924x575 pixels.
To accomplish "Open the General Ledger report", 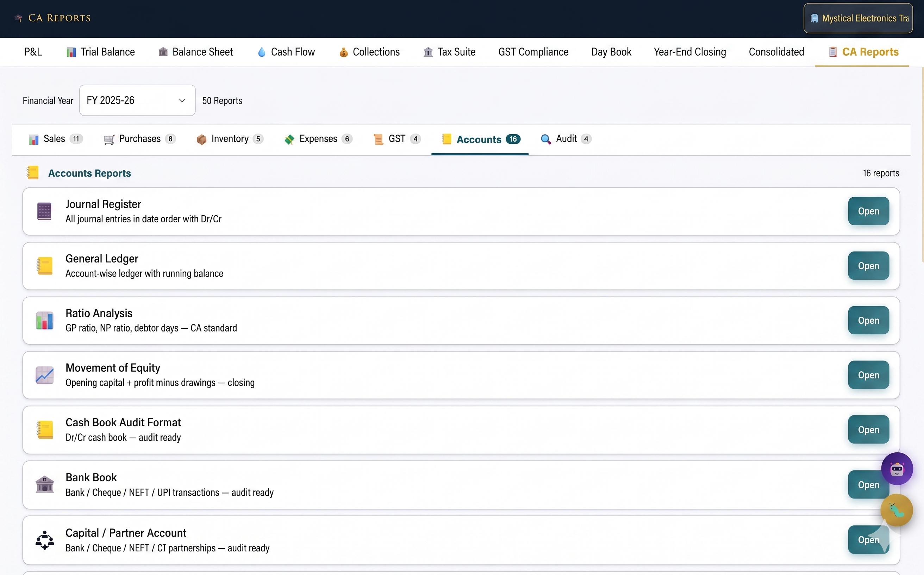I will (x=868, y=266).
